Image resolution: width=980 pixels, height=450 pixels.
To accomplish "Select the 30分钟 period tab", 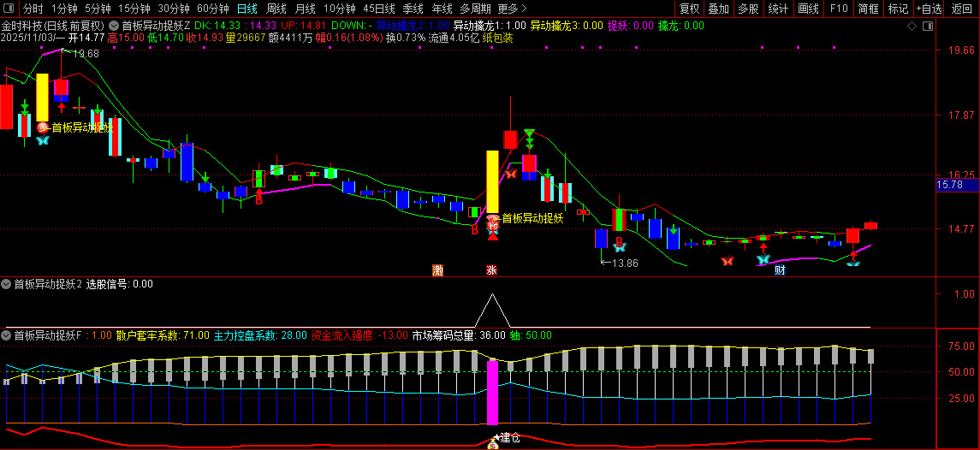I will [173, 9].
